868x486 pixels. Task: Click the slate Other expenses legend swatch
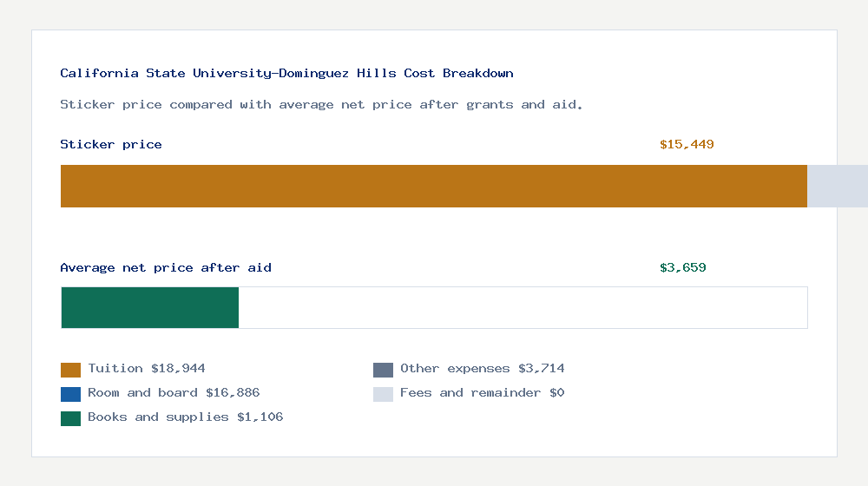[x=383, y=370]
